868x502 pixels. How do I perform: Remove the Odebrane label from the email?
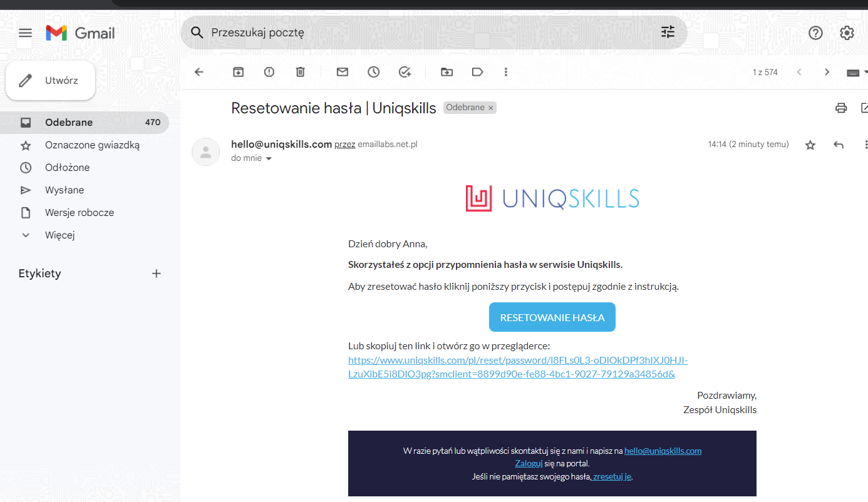pyautogui.click(x=491, y=108)
